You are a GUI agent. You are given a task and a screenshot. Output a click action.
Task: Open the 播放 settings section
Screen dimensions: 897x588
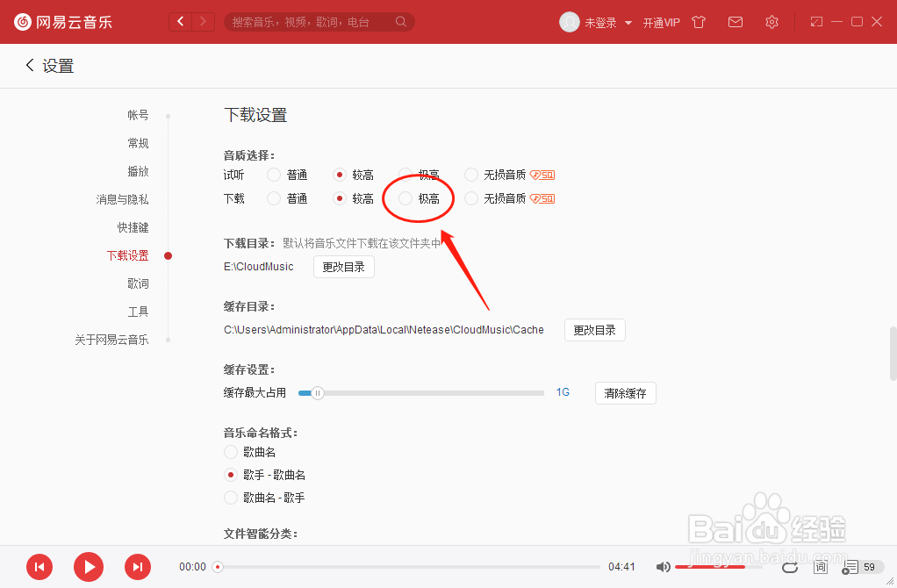pos(138,171)
